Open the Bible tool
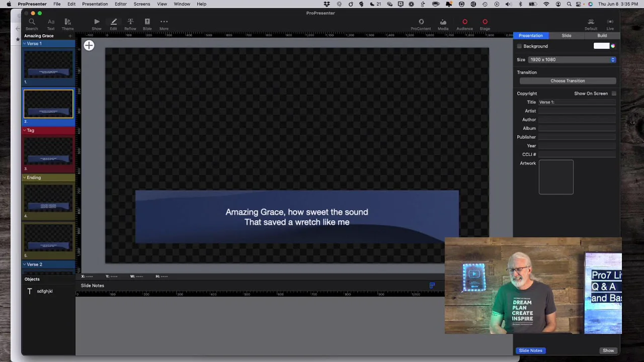This screenshot has height=362, width=644. (147, 24)
